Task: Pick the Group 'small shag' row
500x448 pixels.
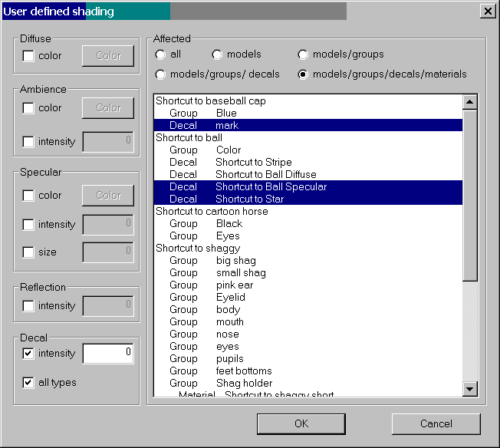Action: (308, 273)
